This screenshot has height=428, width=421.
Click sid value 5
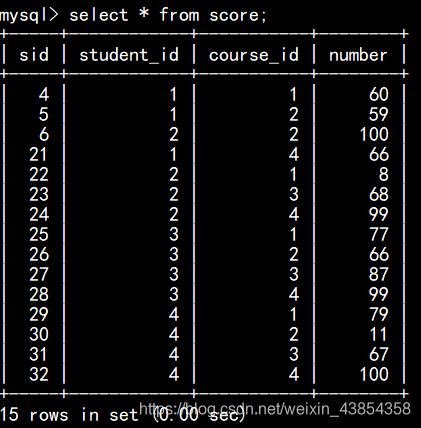(44, 114)
